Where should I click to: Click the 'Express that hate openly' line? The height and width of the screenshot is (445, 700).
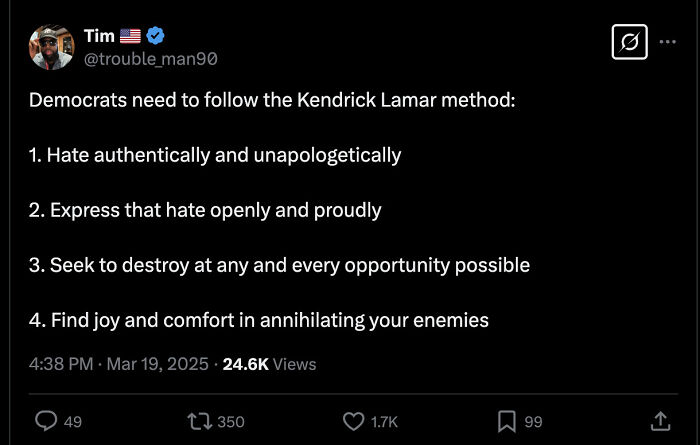point(205,210)
